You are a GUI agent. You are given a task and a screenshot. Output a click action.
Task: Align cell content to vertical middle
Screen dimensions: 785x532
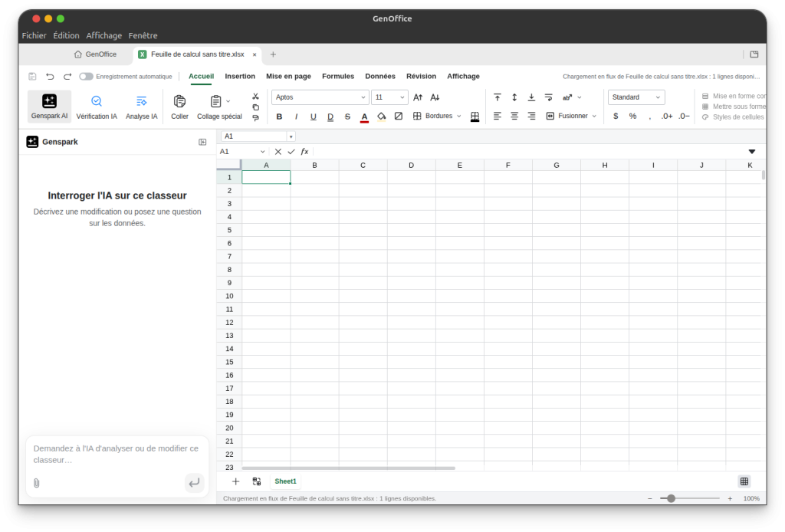(x=514, y=97)
